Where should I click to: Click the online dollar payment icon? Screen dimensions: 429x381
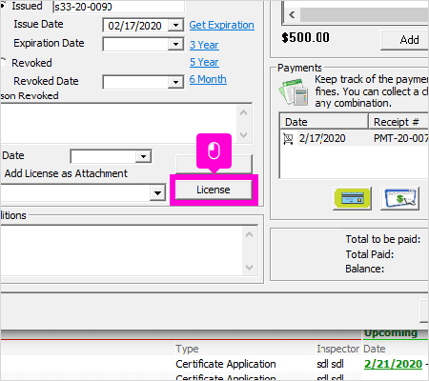click(400, 199)
